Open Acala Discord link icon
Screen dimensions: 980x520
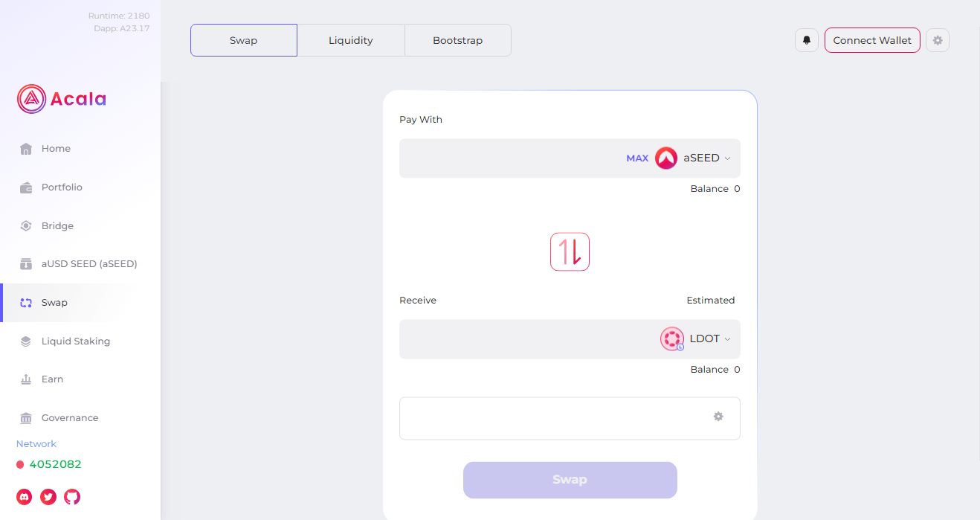click(x=25, y=496)
